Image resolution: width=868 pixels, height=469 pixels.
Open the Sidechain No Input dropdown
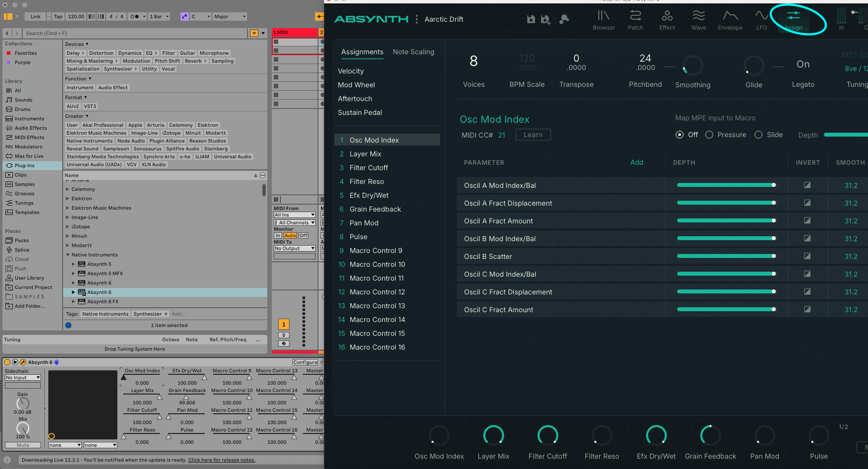coord(23,378)
